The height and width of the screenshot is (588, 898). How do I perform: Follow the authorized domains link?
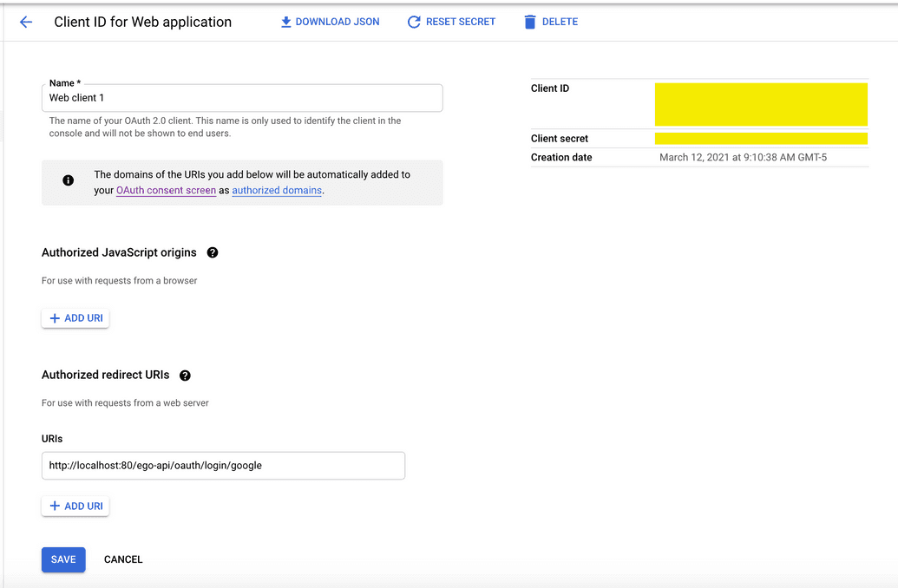point(277,190)
